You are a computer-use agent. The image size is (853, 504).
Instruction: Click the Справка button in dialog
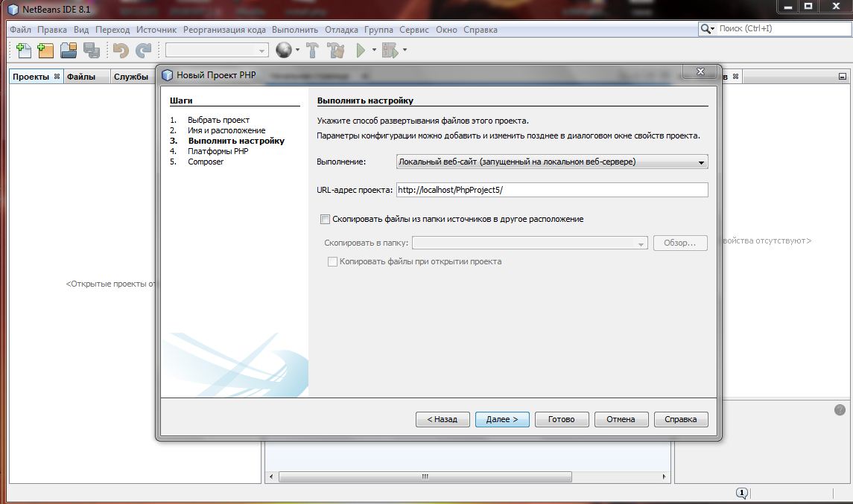[681, 419]
